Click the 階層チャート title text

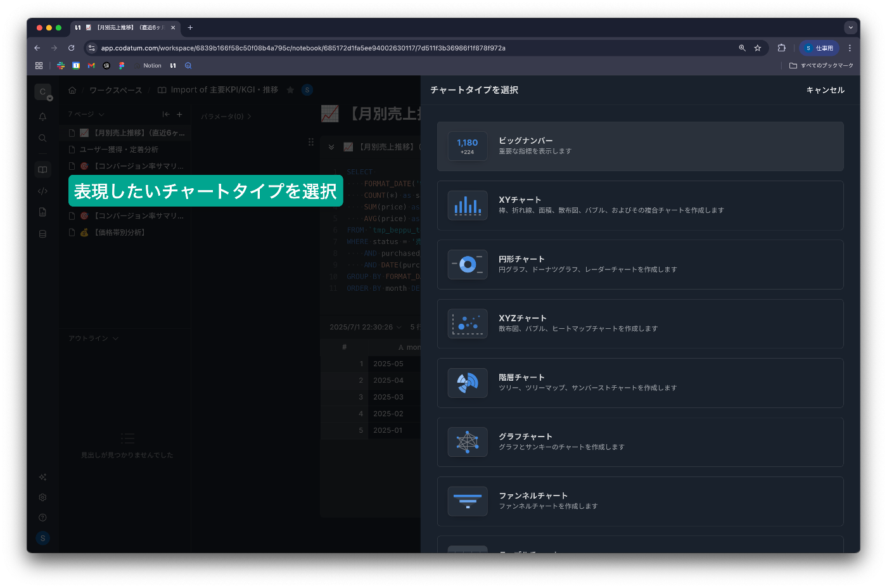521,378
